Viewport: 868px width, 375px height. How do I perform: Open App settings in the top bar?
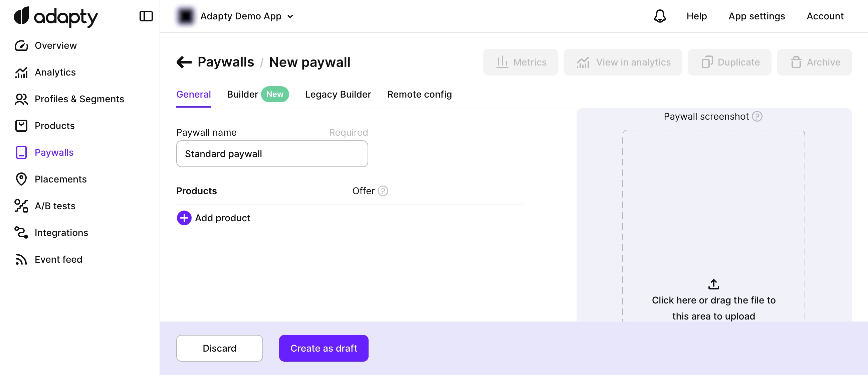pyautogui.click(x=756, y=16)
